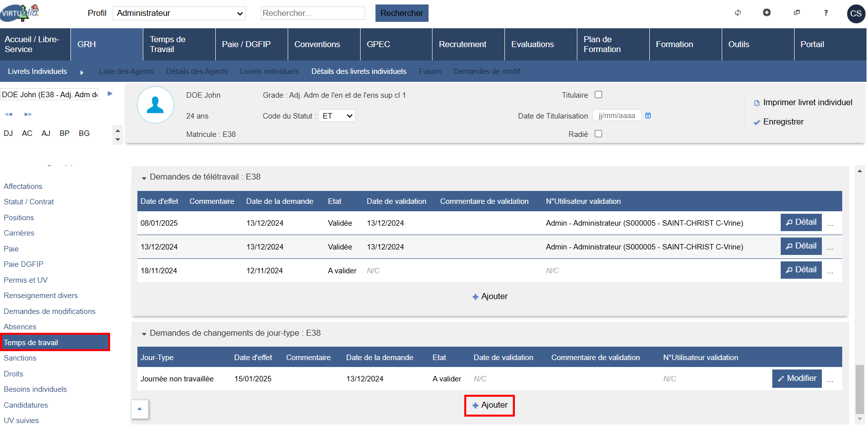Go to previous agent with rewind arrows
This screenshot has height=428, width=868.
point(9,115)
